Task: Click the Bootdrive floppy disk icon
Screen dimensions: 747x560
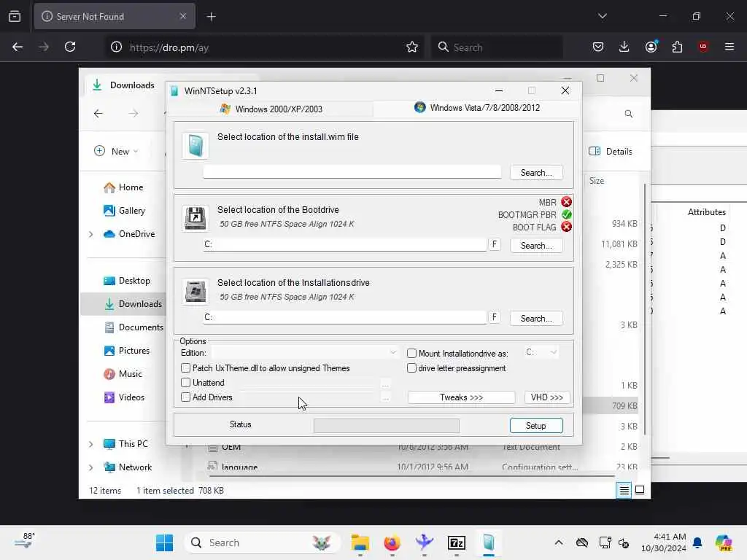Action: (x=196, y=219)
